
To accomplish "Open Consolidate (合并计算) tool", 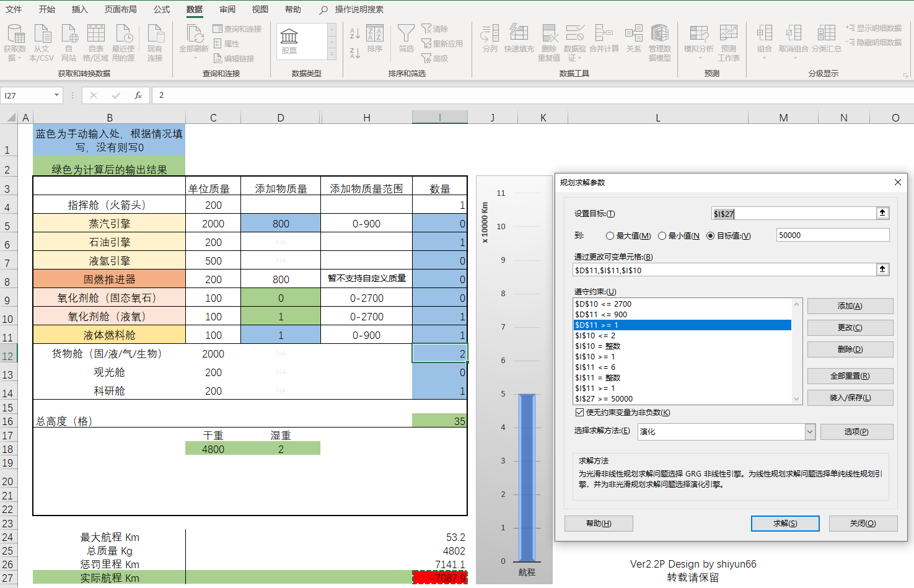I will point(604,38).
